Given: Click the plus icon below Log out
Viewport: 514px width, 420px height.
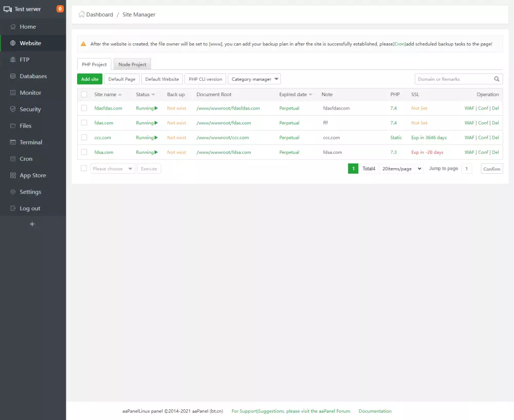Looking at the screenshot, I should (x=32, y=224).
